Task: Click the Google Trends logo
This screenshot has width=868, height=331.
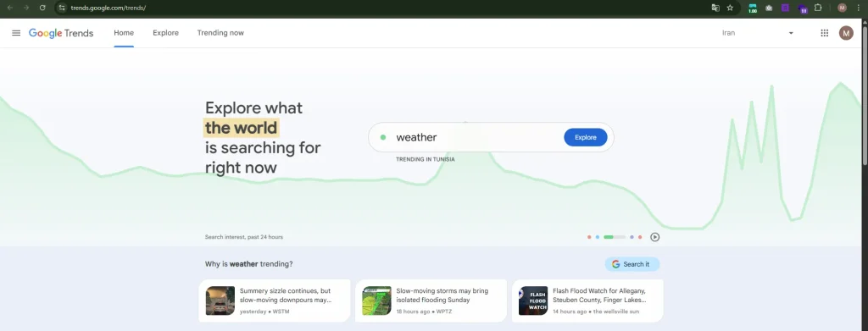Action: click(x=61, y=33)
